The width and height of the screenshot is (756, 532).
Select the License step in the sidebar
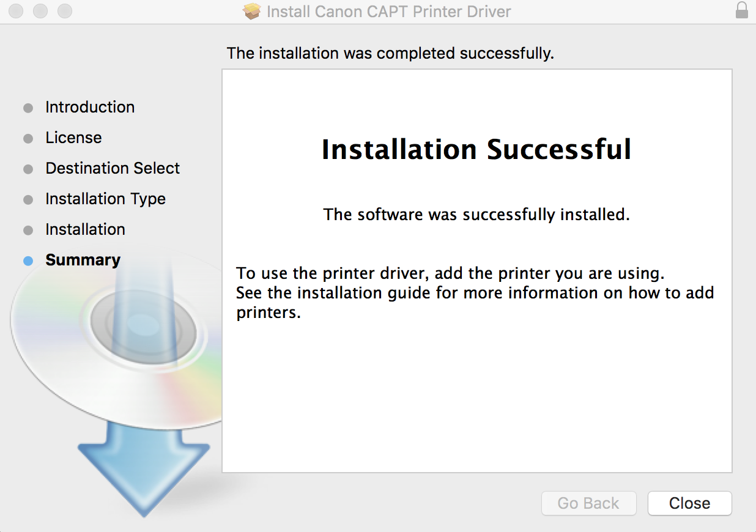[73, 138]
